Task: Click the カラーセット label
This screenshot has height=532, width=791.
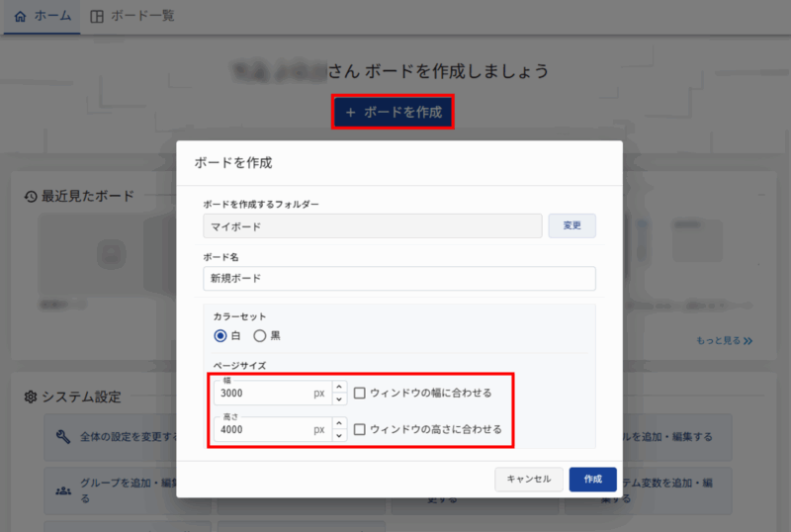Action: pos(239,316)
